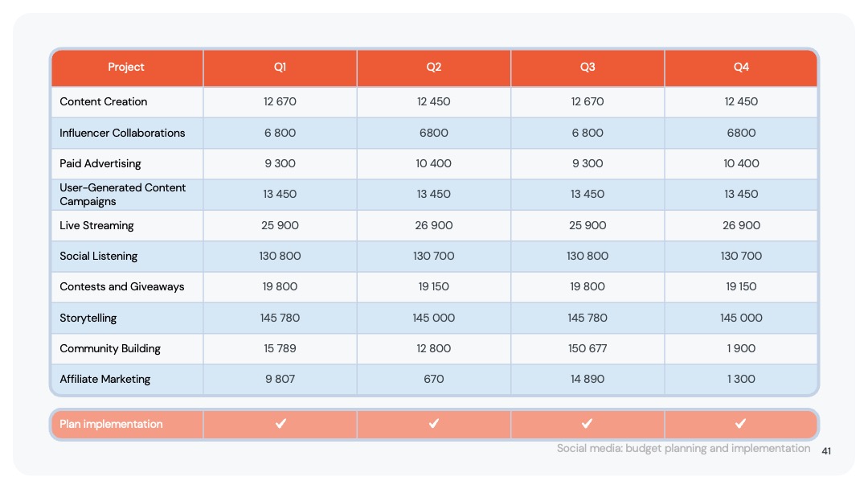The height and width of the screenshot is (489, 868).
Task: Select the Q3 column header
Action: (x=588, y=67)
